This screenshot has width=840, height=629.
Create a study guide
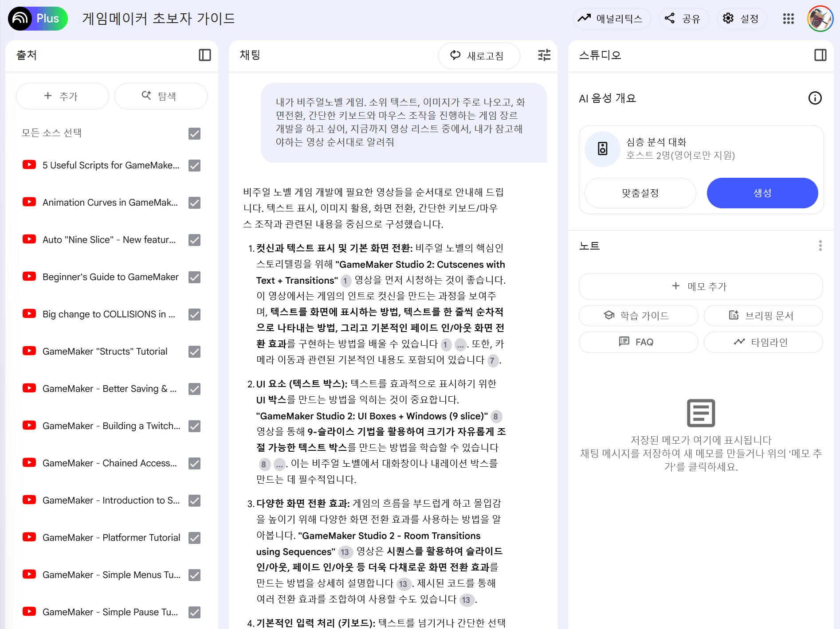(x=638, y=315)
